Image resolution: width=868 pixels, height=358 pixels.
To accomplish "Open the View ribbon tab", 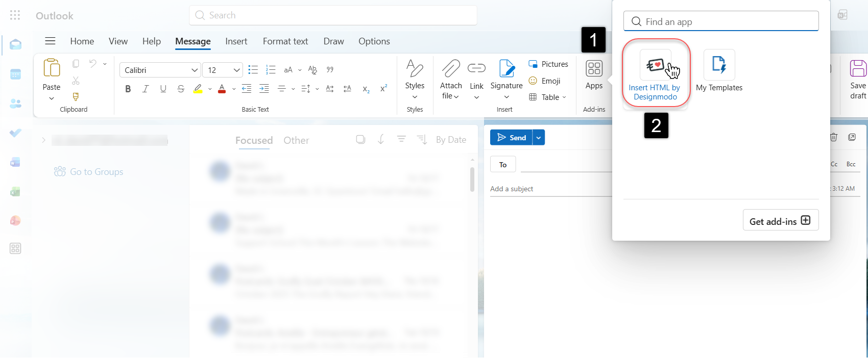I will tap(118, 41).
